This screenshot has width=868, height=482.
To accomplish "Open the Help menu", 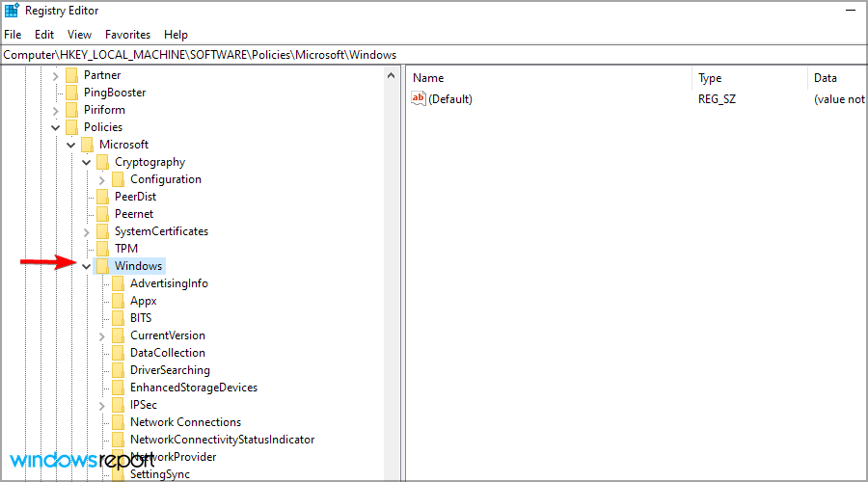I will 176,35.
